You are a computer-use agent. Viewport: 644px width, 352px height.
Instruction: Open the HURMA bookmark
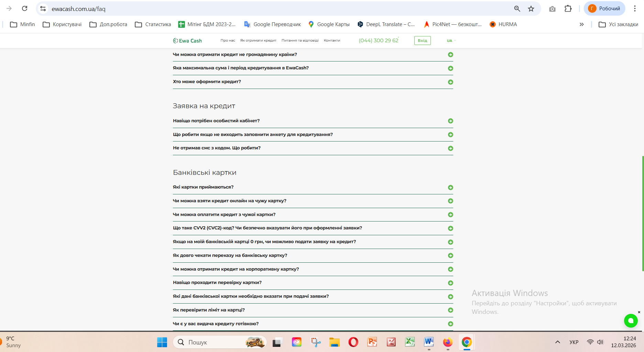pos(503,24)
